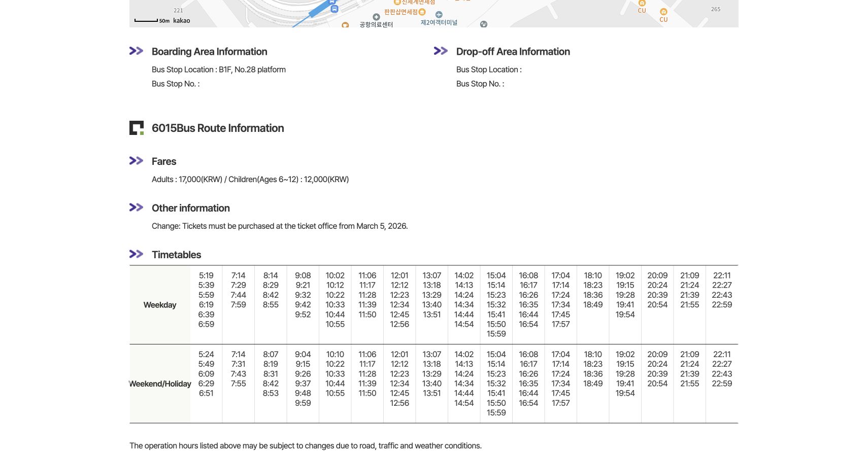Click the 8:07 weekend departure time
Screen dimensions: 868x452
(x=271, y=354)
